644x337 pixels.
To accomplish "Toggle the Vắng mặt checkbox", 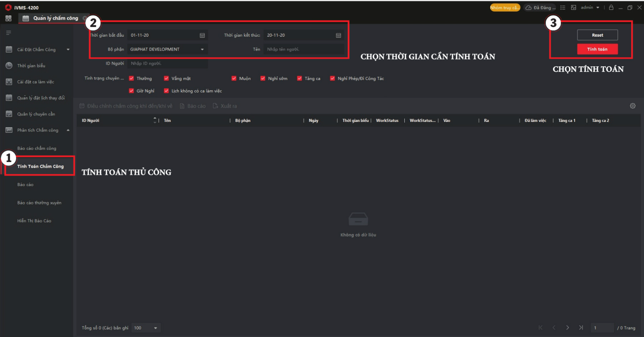I will coord(166,79).
